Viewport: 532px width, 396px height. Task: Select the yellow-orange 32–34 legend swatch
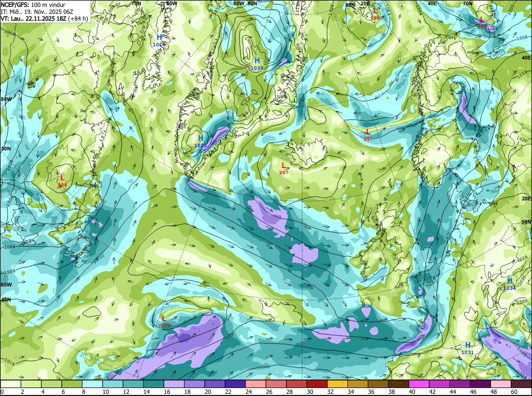click(x=338, y=384)
